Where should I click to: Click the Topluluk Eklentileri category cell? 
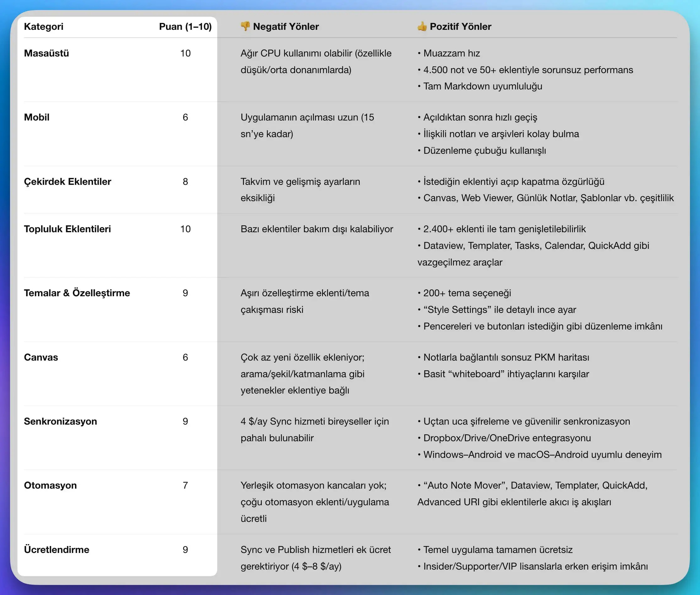pyautogui.click(x=67, y=229)
